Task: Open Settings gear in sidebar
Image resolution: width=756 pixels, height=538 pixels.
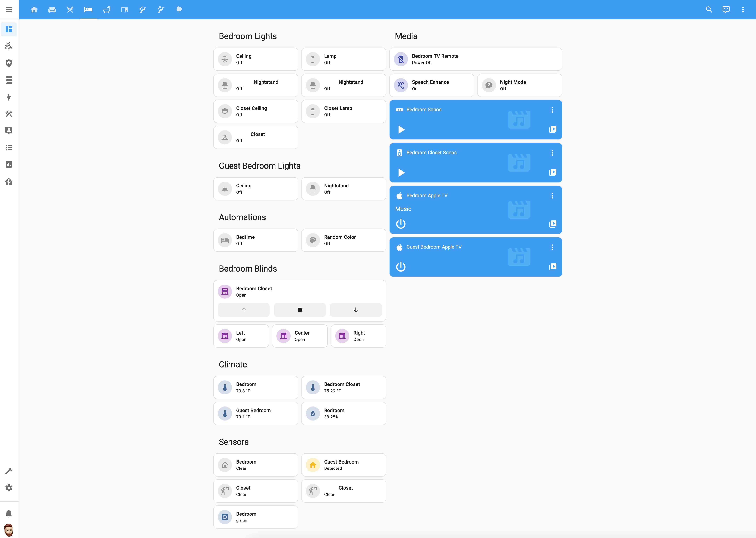Action: pos(9,488)
